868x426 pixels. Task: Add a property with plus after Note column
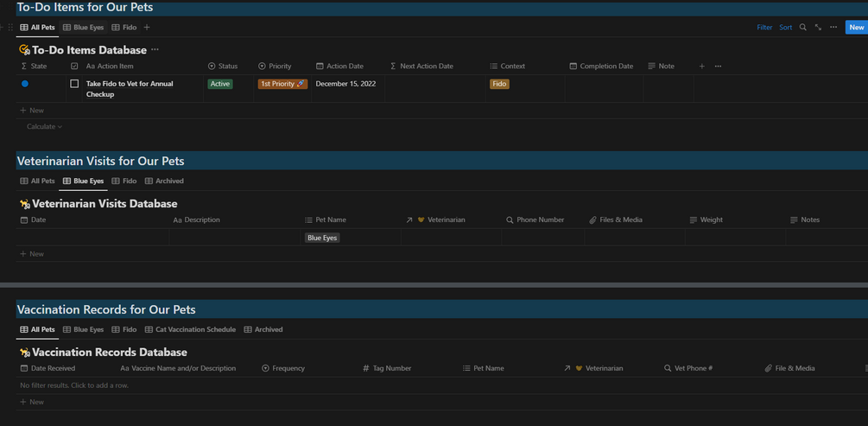[702, 66]
